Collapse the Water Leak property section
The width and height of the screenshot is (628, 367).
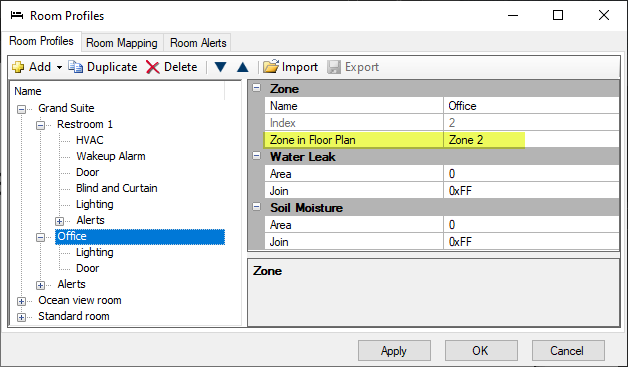(x=256, y=156)
